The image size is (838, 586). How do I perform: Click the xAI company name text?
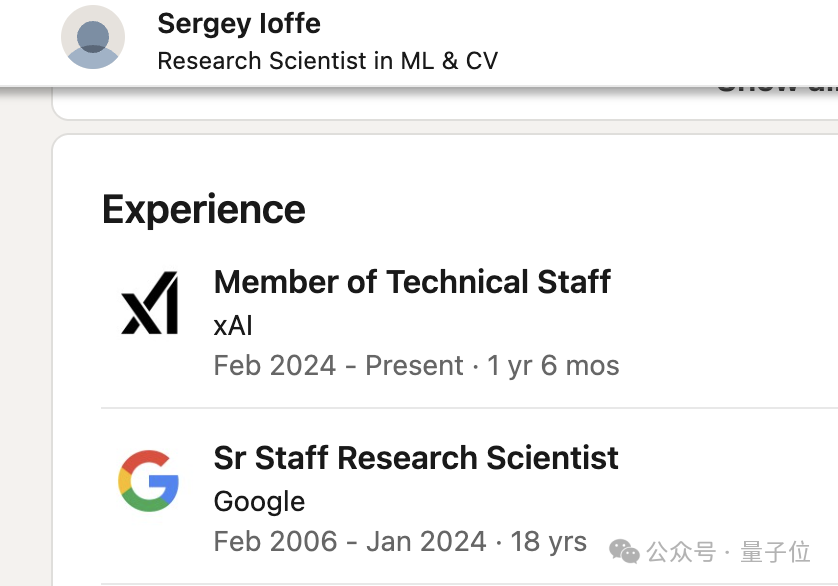(233, 326)
